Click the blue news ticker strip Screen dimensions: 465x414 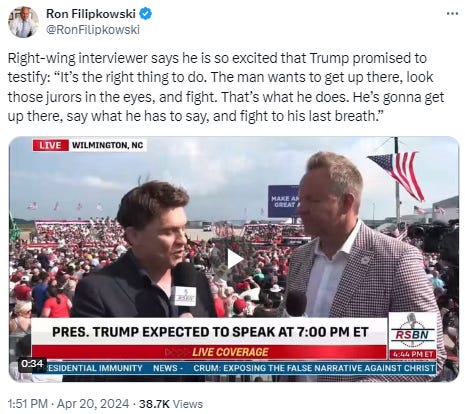[x=241, y=368]
